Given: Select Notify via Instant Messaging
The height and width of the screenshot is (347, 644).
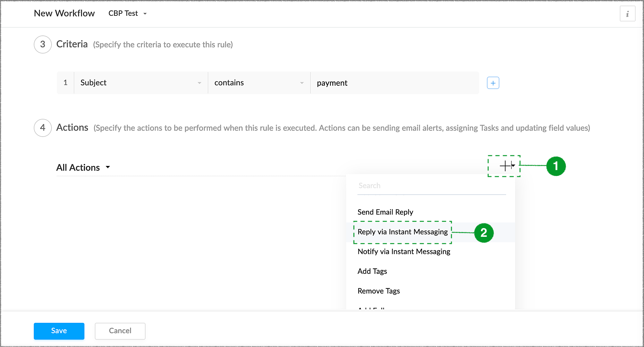Looking at the screenshot, I should tap(404, 252).
